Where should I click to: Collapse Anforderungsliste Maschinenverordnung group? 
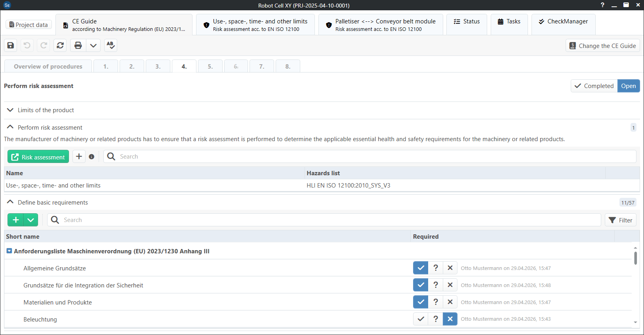(9, 251)
